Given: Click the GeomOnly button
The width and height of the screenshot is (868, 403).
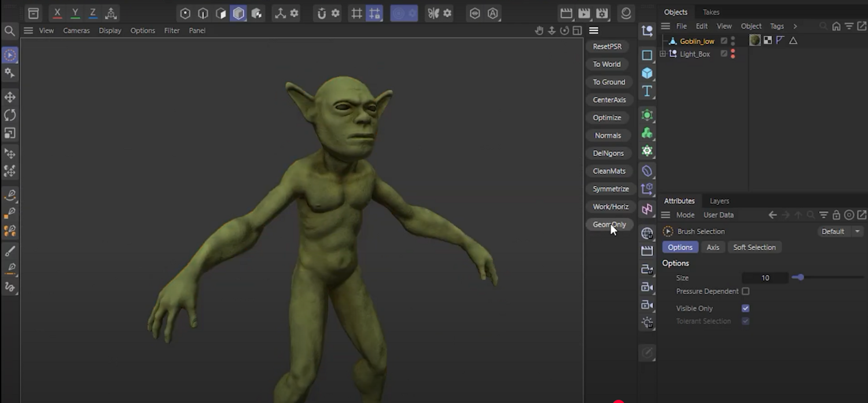Looking at the screenshot, I should 609,225.
